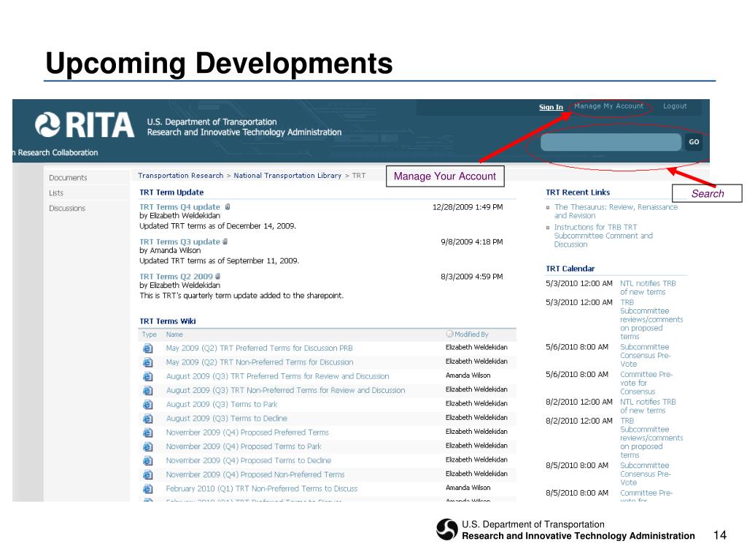This screenshot has height=560, width=747.
Task: Open Lists in the left navigation
Action: tap(55, 192)
